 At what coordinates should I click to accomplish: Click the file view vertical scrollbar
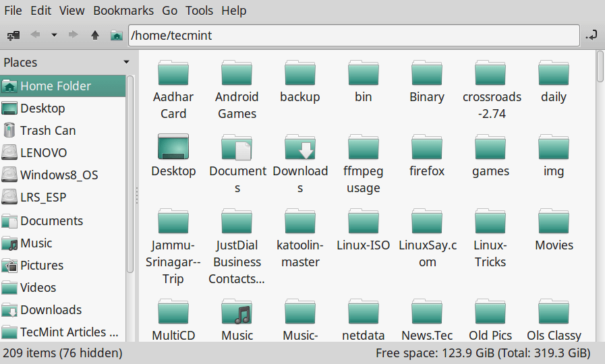pyautogui.click(x=600, y=67)
